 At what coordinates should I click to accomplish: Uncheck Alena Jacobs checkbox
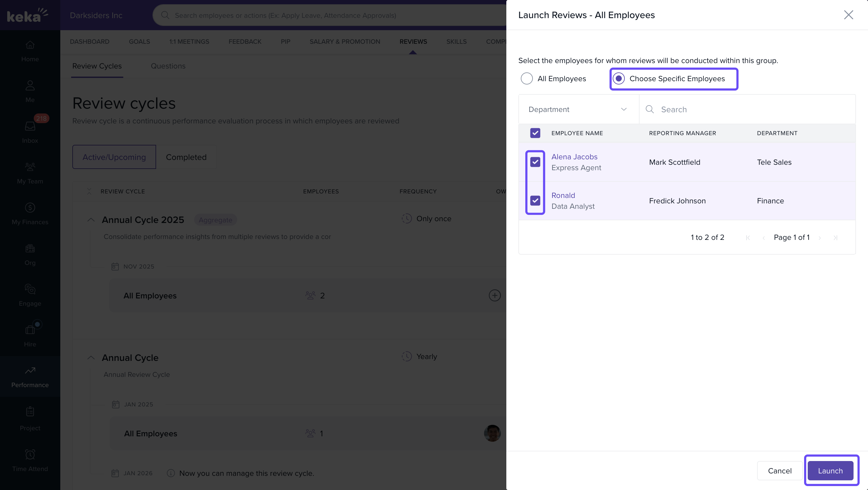coord(535,162)
